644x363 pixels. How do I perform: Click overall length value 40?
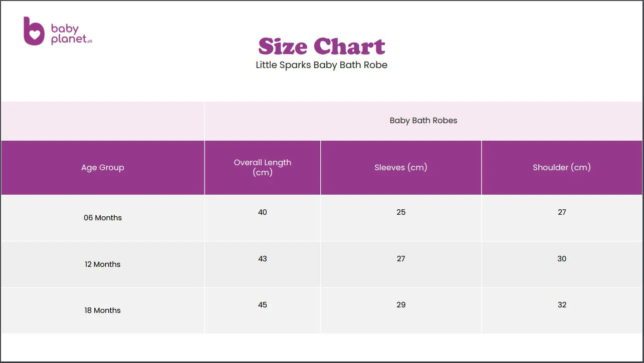[x=263, y=212]
